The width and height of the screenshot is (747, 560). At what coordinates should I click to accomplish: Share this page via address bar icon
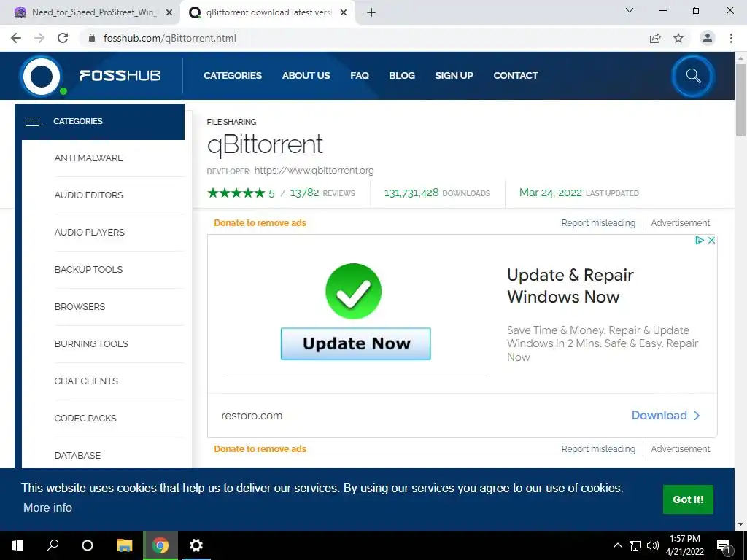click(655, 38)
